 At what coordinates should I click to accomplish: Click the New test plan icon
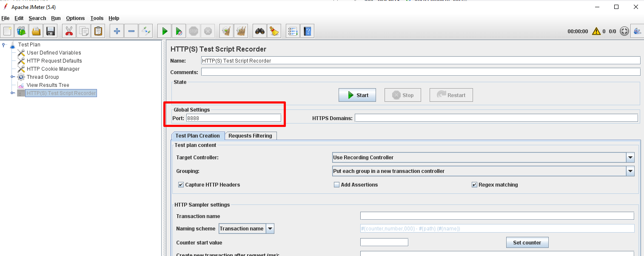pyautogui.click(x=7, y=31)
